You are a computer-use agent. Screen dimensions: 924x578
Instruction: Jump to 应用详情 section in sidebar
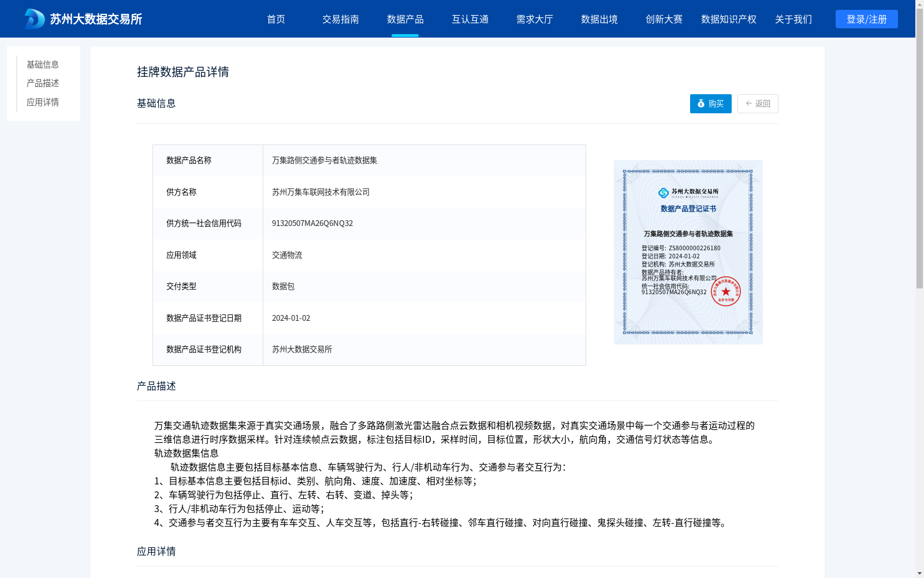click(x=43, y=102)
